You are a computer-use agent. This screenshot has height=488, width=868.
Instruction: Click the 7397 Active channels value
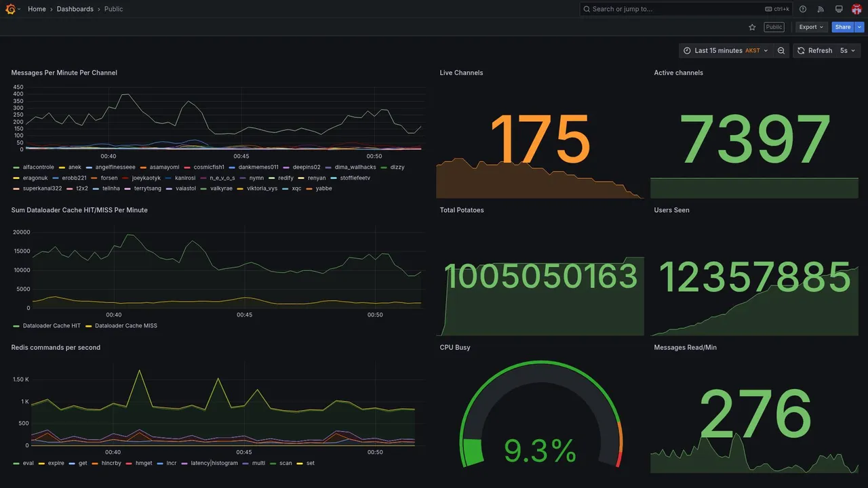pyautogui.click(x=755, y=140)
